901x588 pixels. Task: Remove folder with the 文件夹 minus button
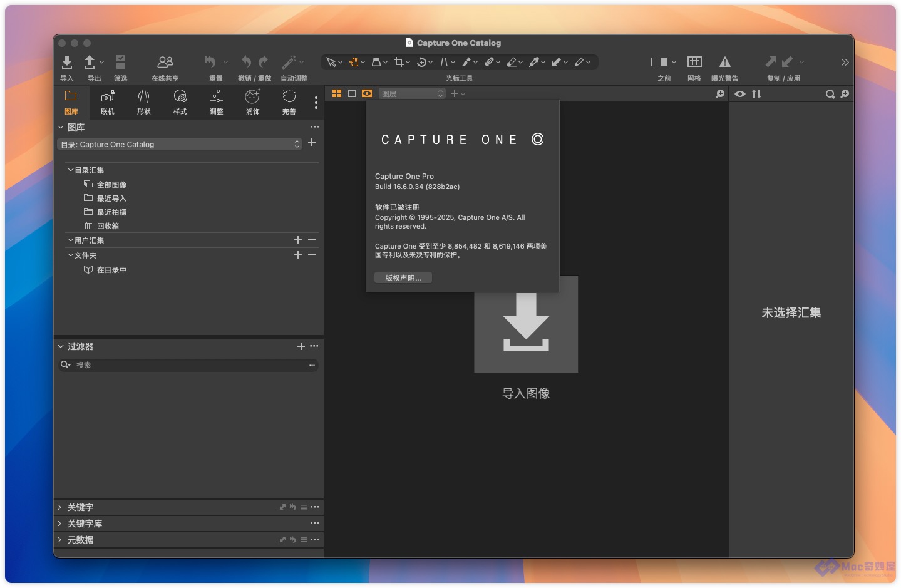(x=312, y=255)
